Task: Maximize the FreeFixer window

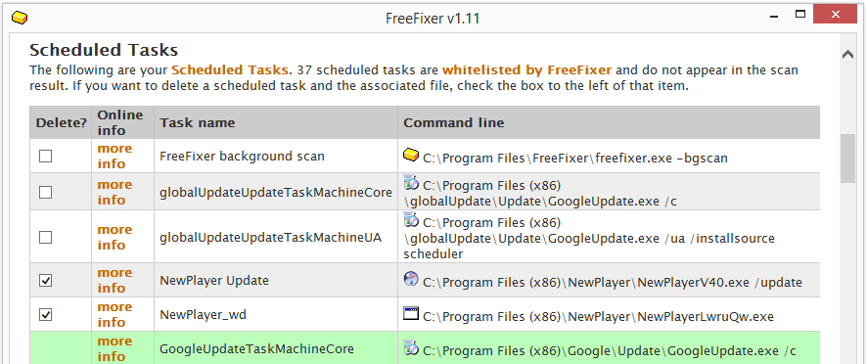Action: pos(799,15)
